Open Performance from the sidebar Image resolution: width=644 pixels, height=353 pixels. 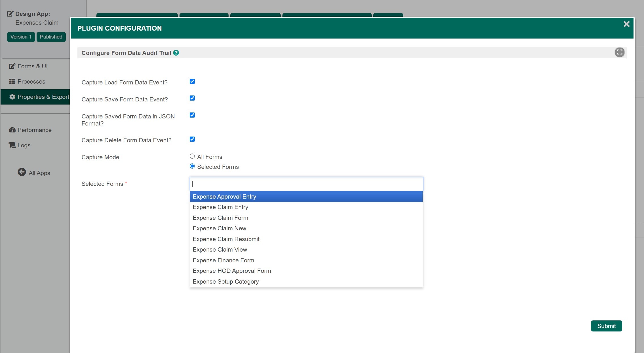point(34,130)
